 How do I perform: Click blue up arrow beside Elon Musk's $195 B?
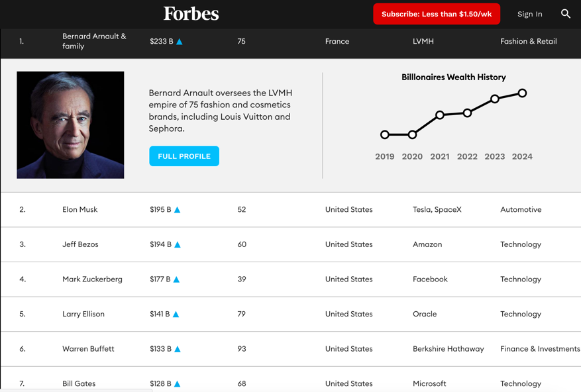(x=178, y=210)
